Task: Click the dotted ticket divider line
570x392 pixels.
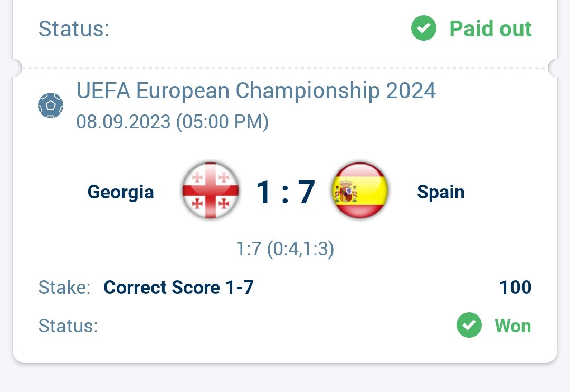Action: point(284,68)
